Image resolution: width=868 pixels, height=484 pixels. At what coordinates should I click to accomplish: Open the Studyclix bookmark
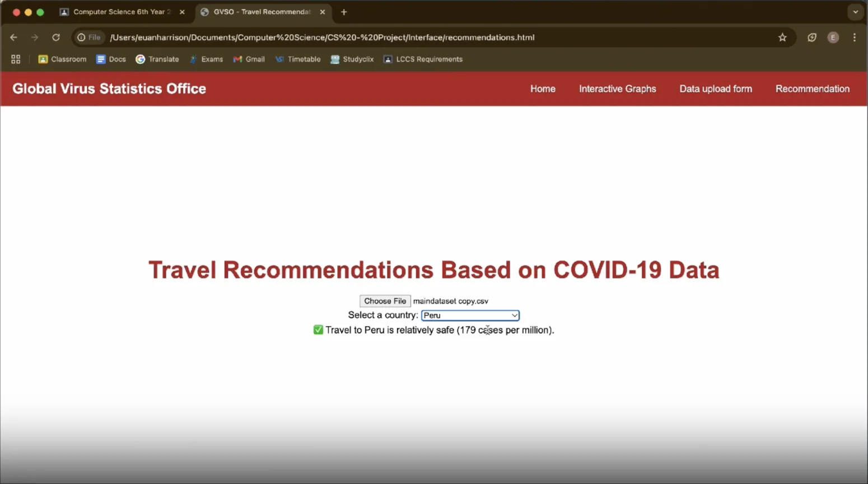coord(352,59)
